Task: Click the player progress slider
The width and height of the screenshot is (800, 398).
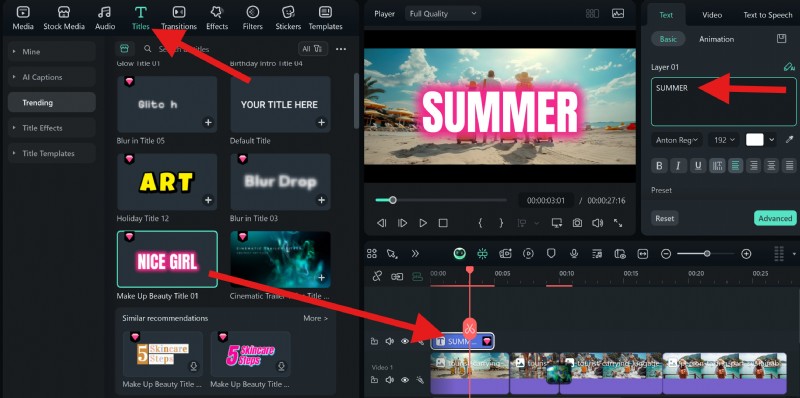Action: (441, 200)
